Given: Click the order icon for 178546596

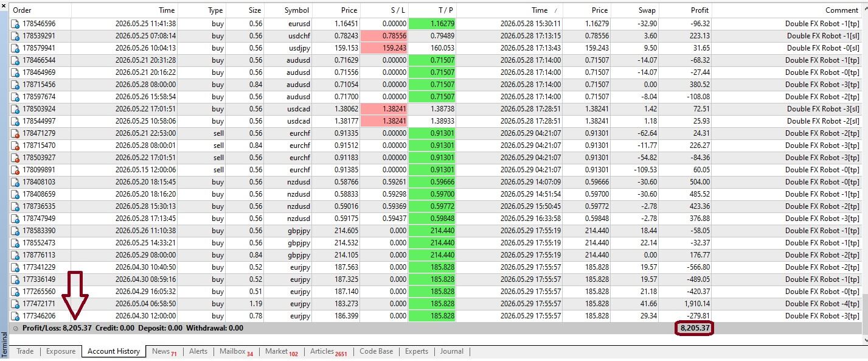Looking at the screenshot, I should click(x=16, y=24).
